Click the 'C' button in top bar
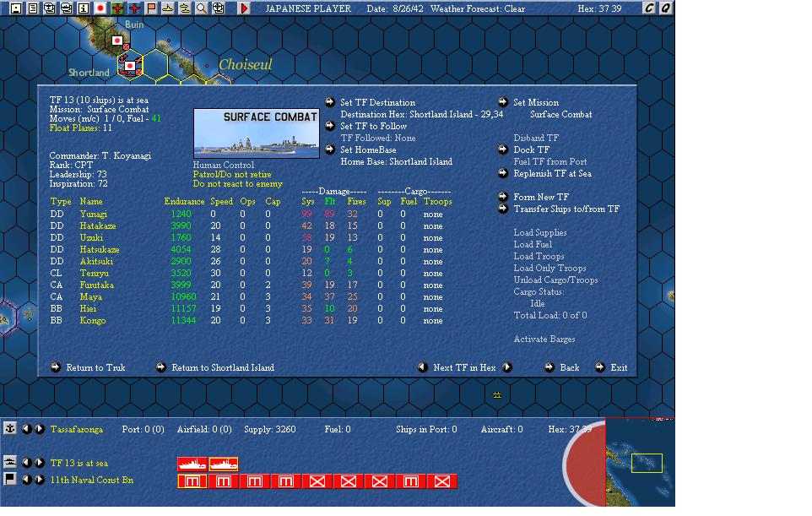The image size is (812, 516). point(649,8)
